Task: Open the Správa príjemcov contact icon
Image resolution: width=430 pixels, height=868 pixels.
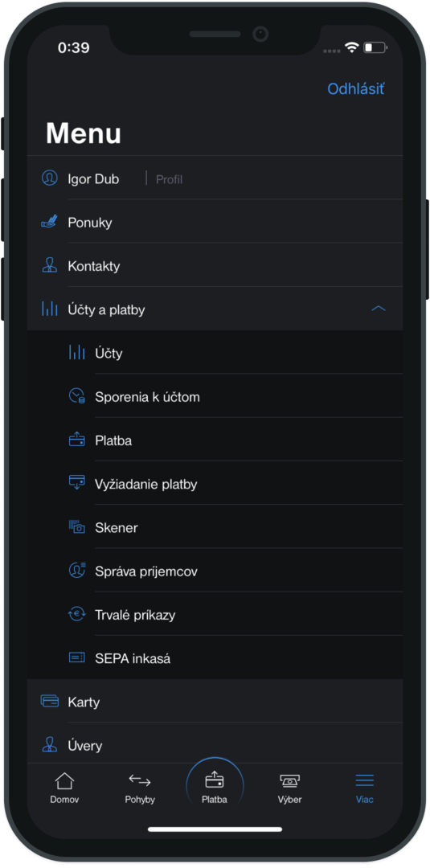Action: pyautogui.click(x=76, y=570)
